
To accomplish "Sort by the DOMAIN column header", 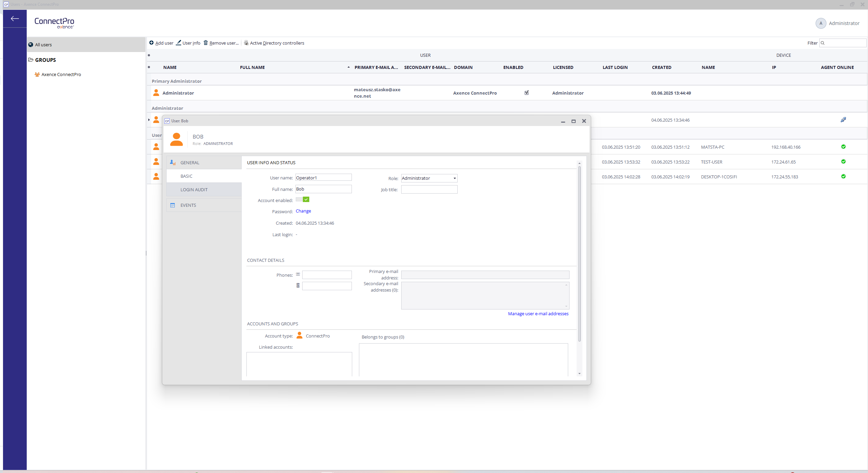I will (463, 67).
